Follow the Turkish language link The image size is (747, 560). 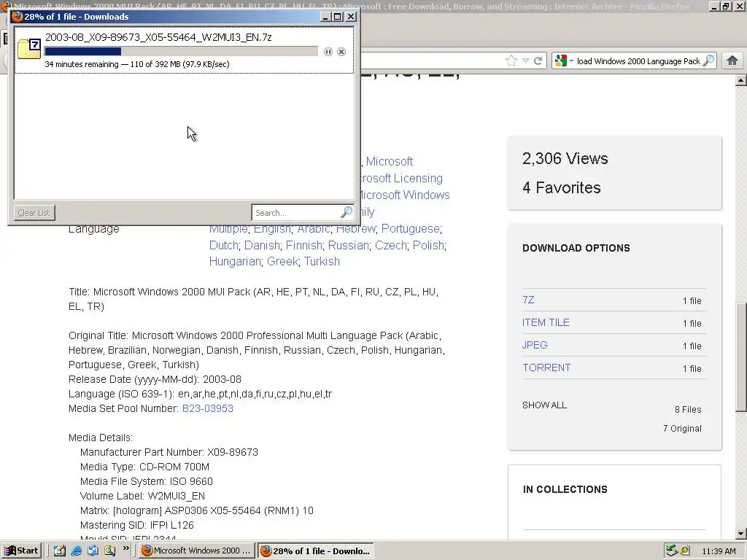click(322, 262)
